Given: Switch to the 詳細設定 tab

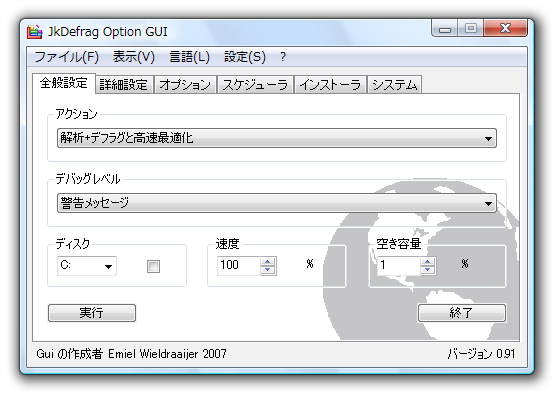Looking at the screenshot, I should coord(124,85).
